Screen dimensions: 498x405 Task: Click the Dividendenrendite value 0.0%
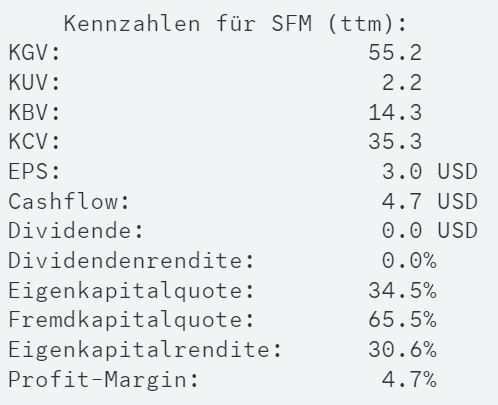(x=409, y=260)
